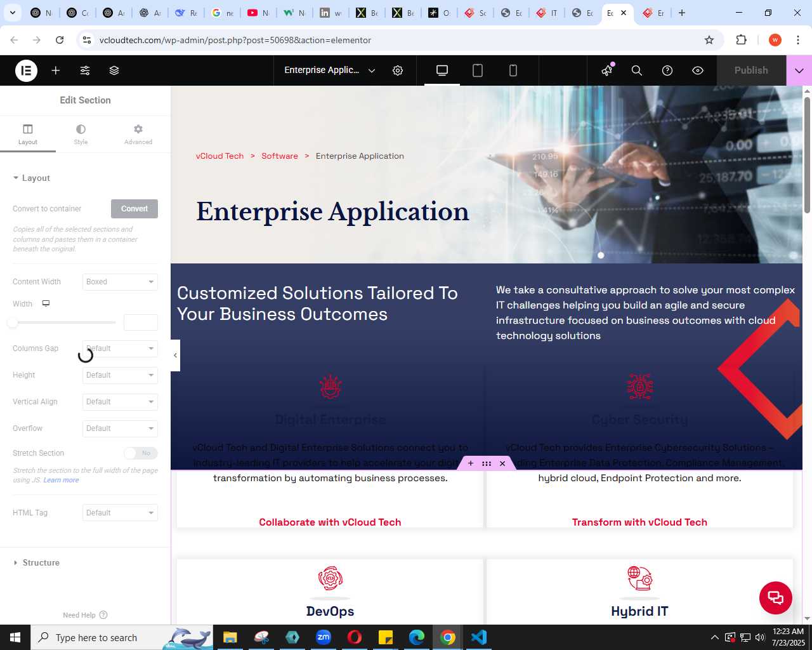Bookmark this page with star icon
This screenshot has height=650, width=812.
(709, 40)
